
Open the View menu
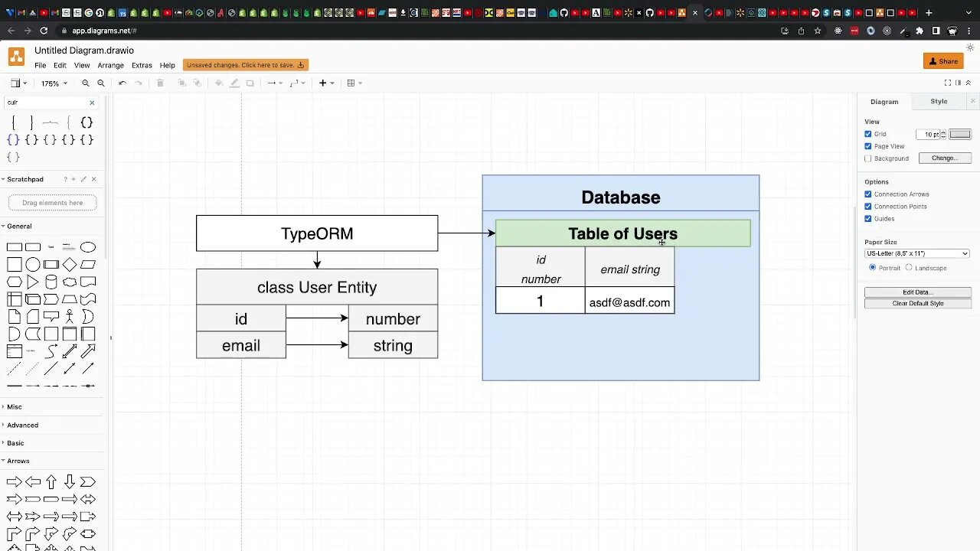82,66
